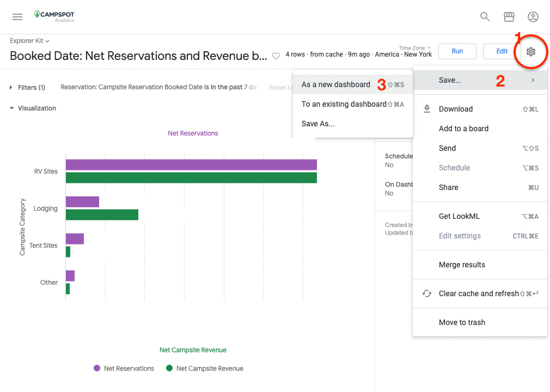Open the user account profile icon
This screenshot has height=392, width=550.
tap(533, 17)
